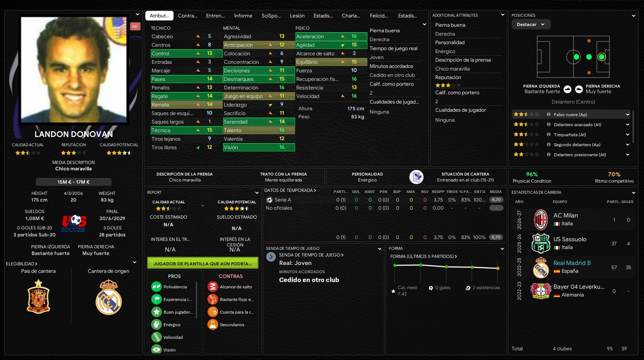Click the green JUGADOR DE PLANTILLA QUE AÚN PODRÍA button

(x=203, y=263)
